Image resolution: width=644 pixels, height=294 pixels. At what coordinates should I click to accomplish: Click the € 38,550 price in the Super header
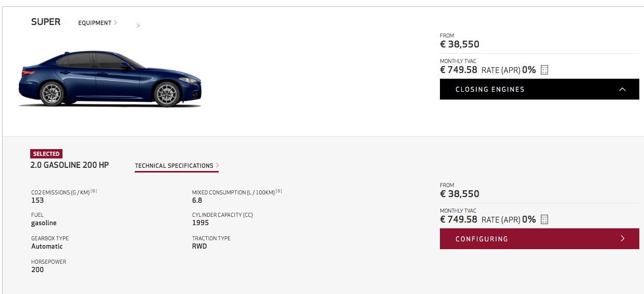pos(460,44)
